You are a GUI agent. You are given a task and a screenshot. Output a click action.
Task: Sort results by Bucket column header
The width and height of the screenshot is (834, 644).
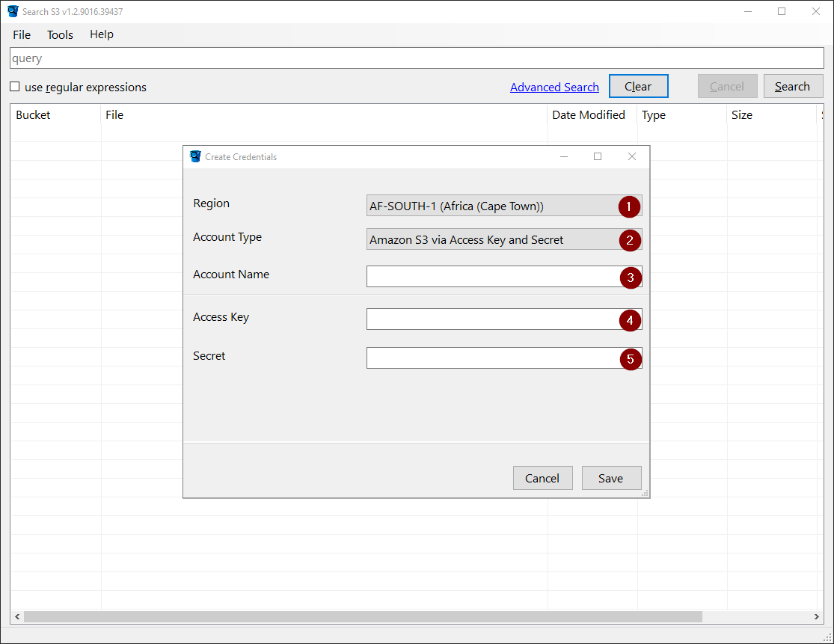[x=55, y=115]
